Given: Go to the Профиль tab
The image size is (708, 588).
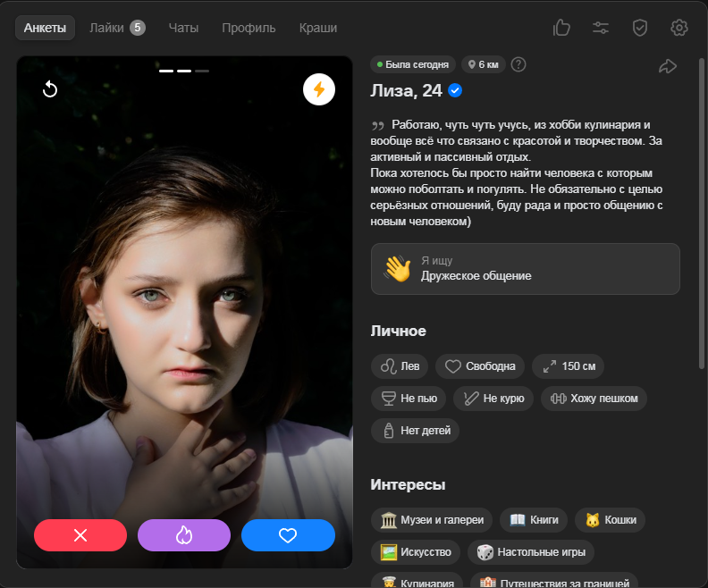Looking at the screenshot, I should 249,28.
